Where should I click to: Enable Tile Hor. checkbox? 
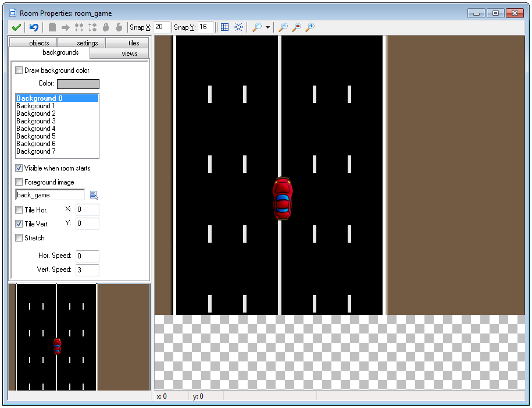tap(19, 210)
